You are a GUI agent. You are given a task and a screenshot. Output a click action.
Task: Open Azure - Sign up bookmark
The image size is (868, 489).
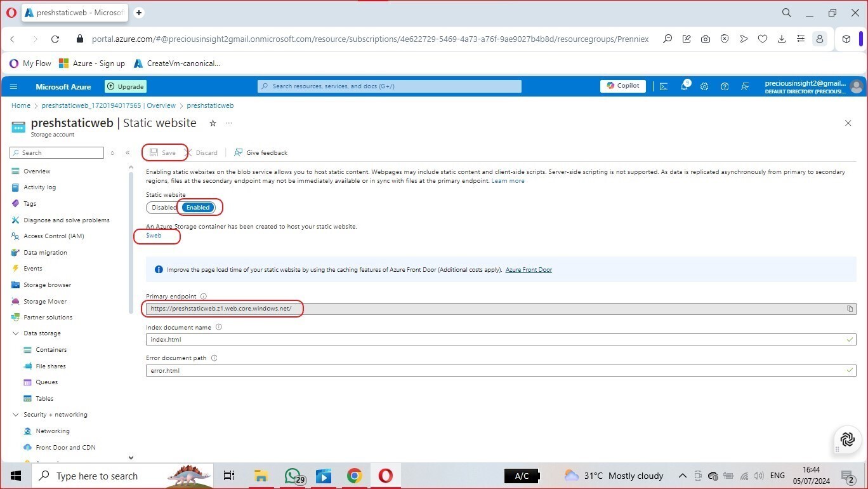(92, 64)
